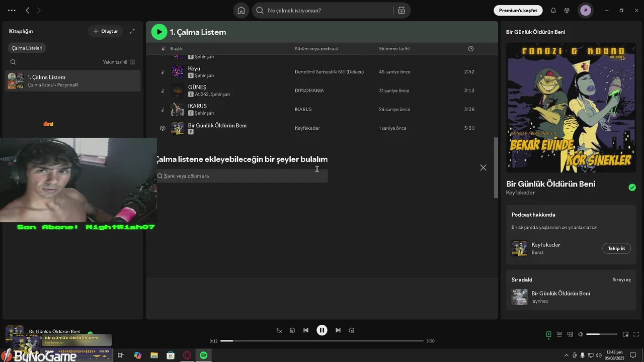Open Opera in the taskbar
Screen dimensions: 644x362
tap(187, 355)
